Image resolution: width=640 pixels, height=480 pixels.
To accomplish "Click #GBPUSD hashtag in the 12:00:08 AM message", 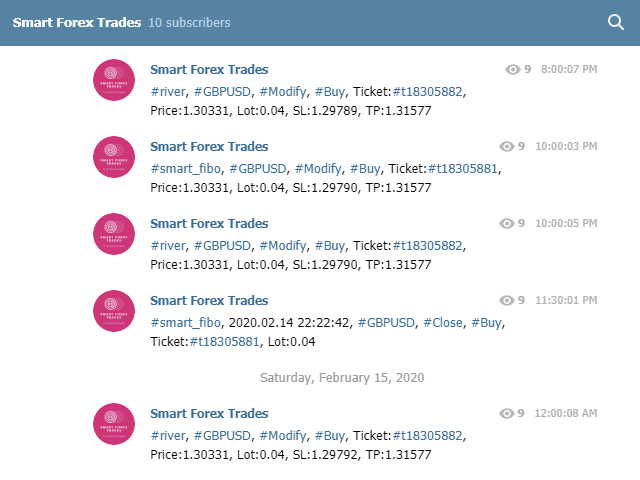I will coord(222,435).
